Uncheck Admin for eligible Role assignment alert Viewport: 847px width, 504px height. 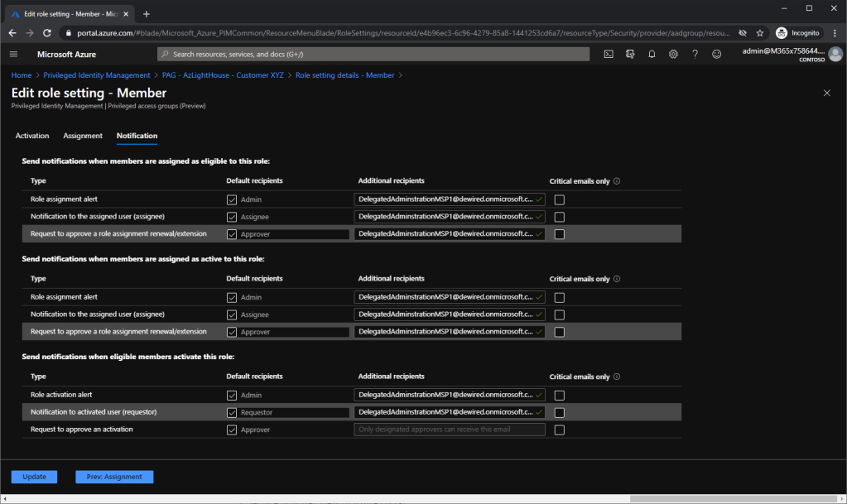click(232, 199)
